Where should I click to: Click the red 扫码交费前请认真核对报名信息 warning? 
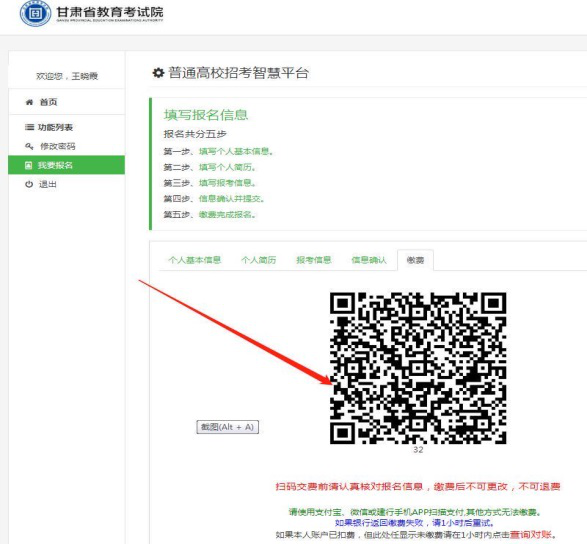(x=418, y=486)
